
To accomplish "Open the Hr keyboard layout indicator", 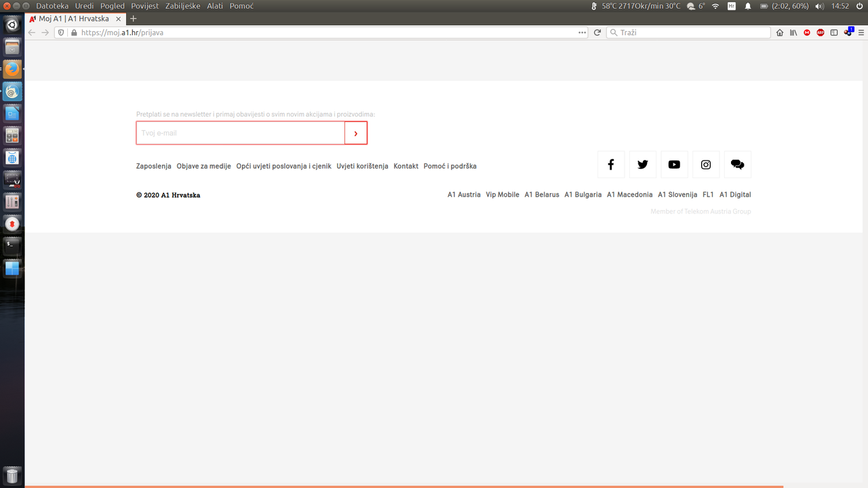I will (732, 6).
